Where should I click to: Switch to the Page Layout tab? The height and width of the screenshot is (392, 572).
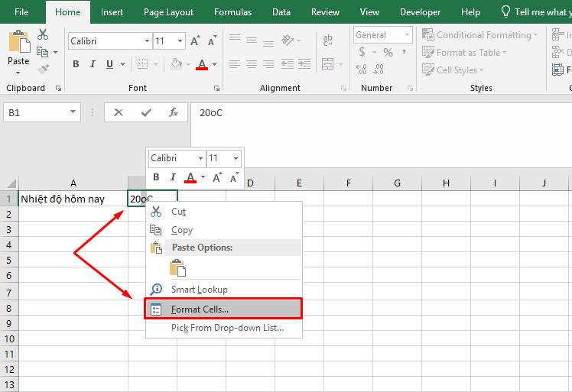(x=169, y=12)
